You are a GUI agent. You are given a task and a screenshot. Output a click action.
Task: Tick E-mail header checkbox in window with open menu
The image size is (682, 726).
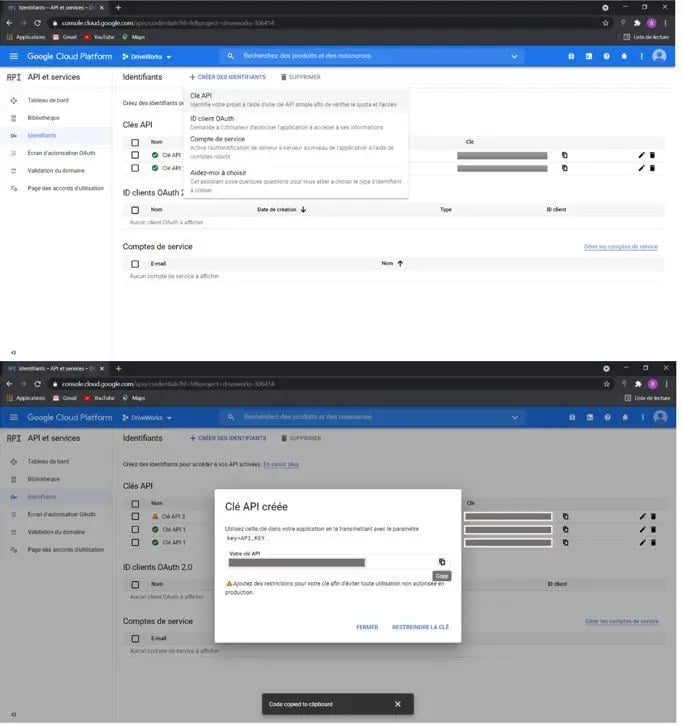tap(135, 264)
